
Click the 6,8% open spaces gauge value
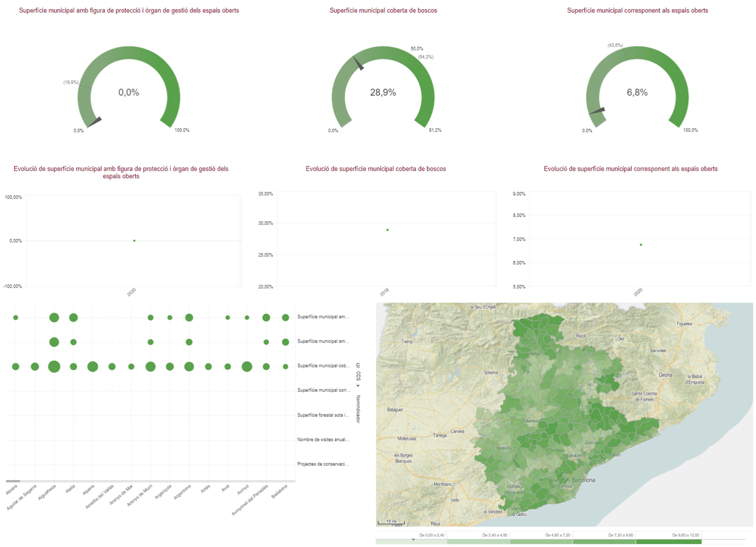click(637, 92)
